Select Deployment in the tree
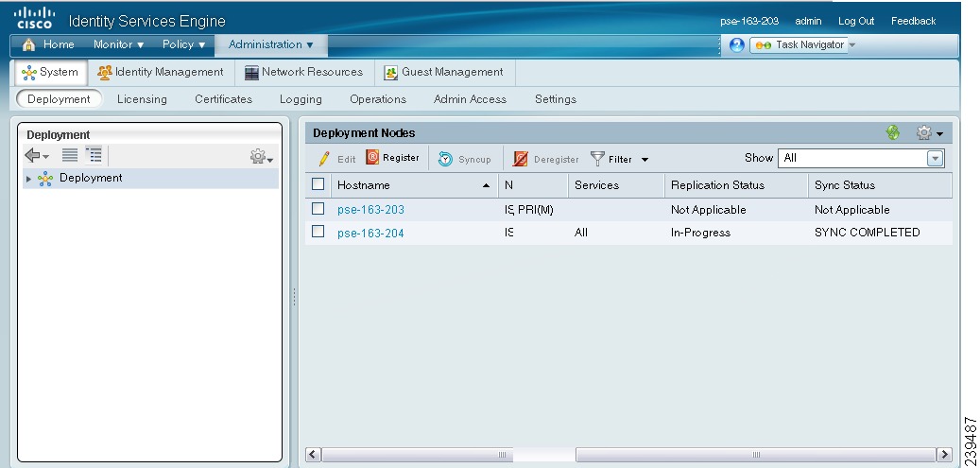The width and height of the screenshot is (980, 468). (91, 178)
